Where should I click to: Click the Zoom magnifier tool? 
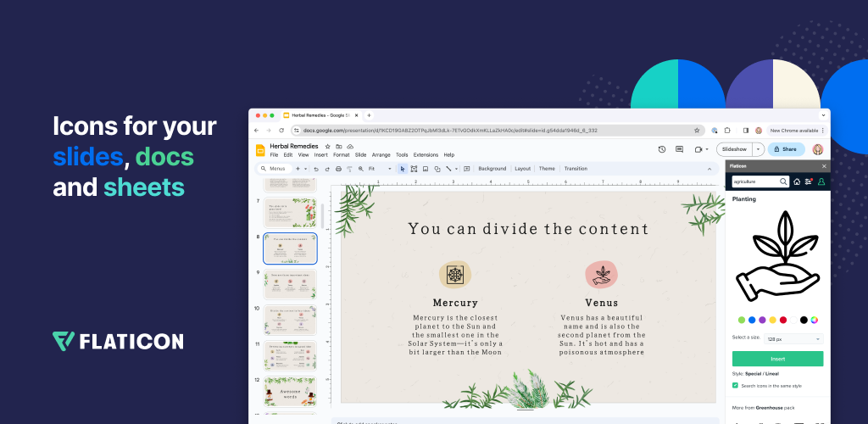click(361, 169)
